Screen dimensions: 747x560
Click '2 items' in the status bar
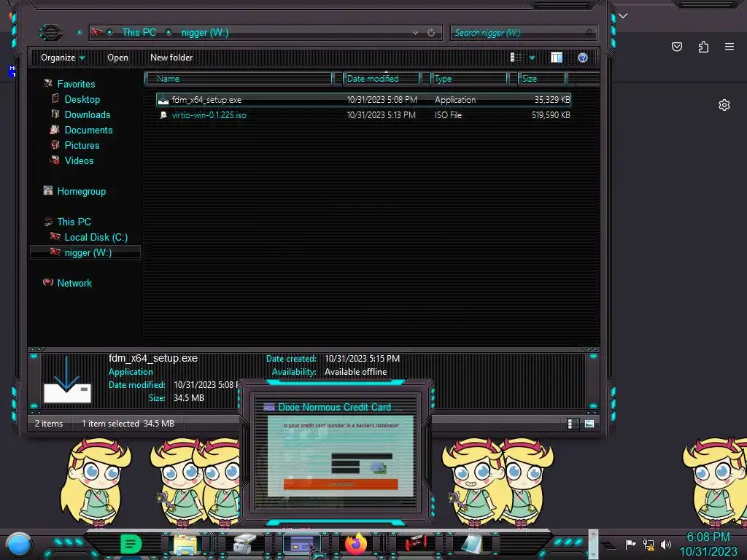tap(49, 424)
